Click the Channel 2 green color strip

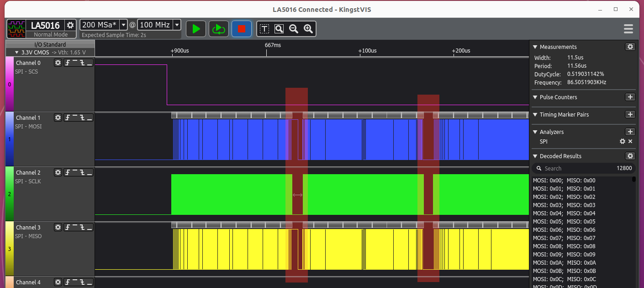pyautogui.click(x=9, y=194)
